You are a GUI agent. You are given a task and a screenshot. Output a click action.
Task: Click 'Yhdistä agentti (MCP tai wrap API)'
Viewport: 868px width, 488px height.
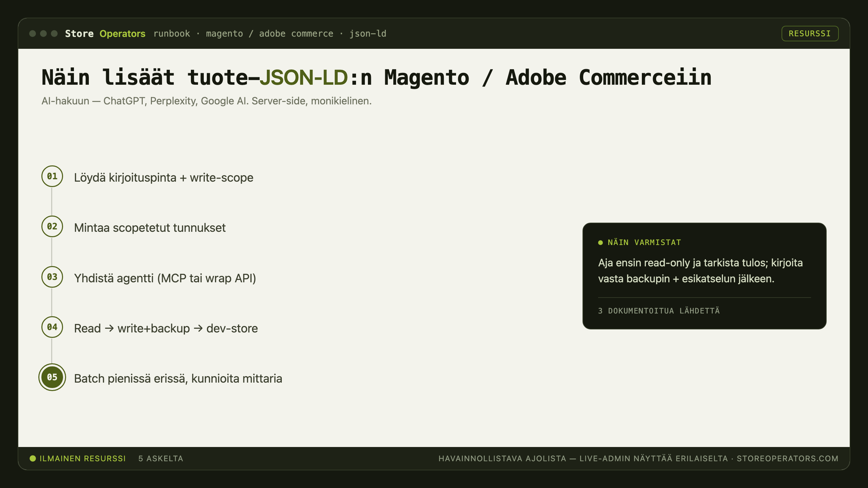(165, 278)
